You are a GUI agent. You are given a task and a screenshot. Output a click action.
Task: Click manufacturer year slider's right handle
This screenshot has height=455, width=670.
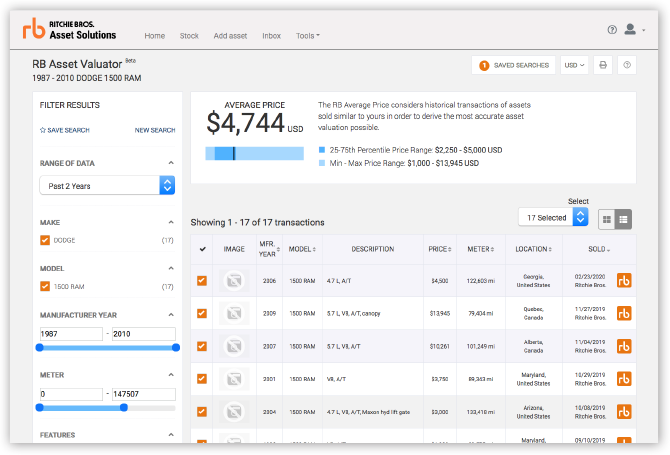[x=176, y=347]
